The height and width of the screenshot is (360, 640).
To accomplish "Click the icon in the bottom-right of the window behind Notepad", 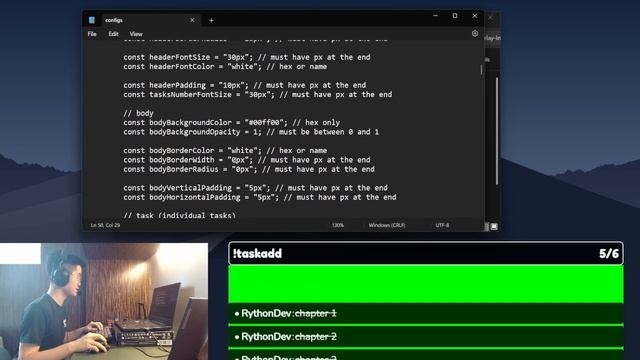I will (x=494, y=226).
